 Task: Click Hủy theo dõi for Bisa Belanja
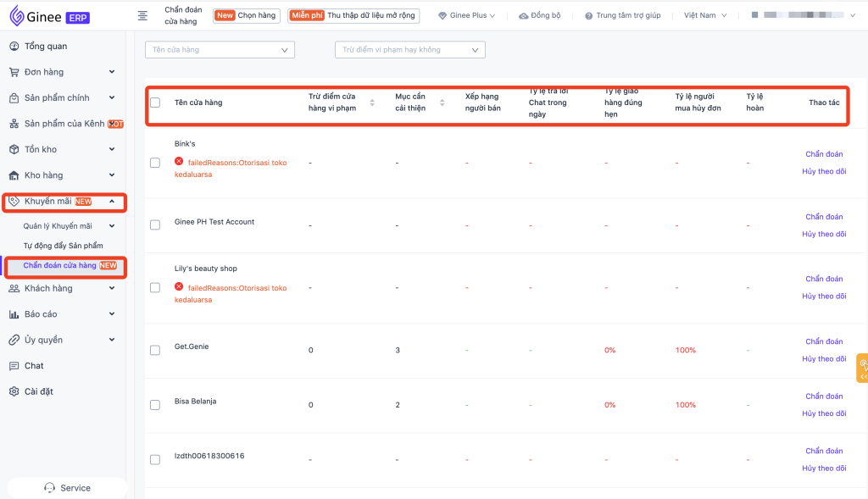point(824,413)
